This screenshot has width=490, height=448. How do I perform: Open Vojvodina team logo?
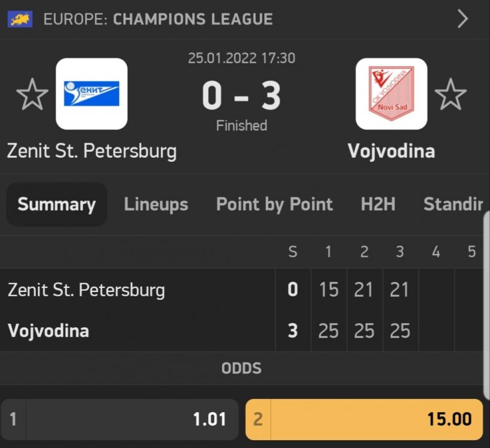click(x=391, y=94)
